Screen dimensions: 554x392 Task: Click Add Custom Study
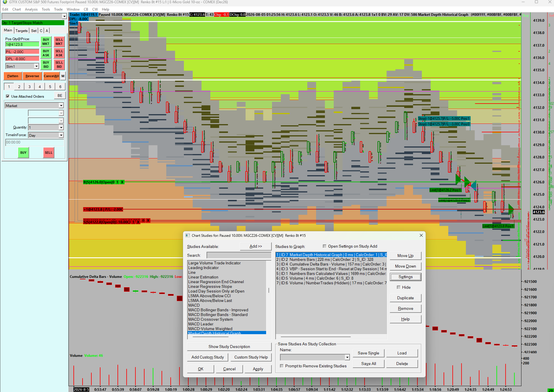(x=208, y=357)
